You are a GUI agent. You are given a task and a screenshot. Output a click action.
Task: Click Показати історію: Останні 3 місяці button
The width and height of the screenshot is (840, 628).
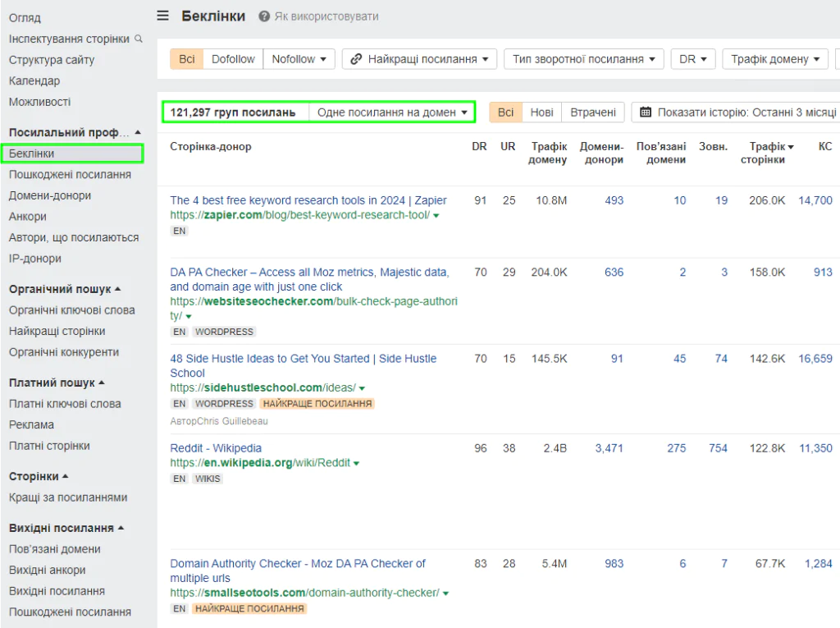click(737, 112)
